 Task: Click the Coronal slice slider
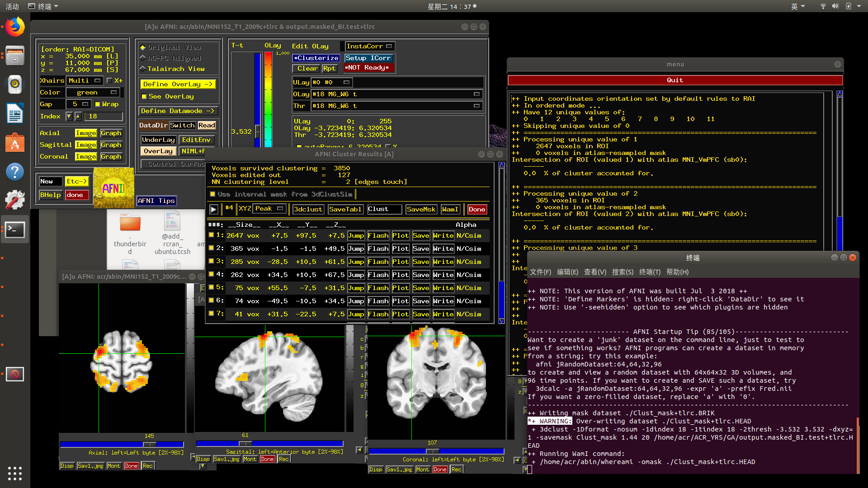437,451
